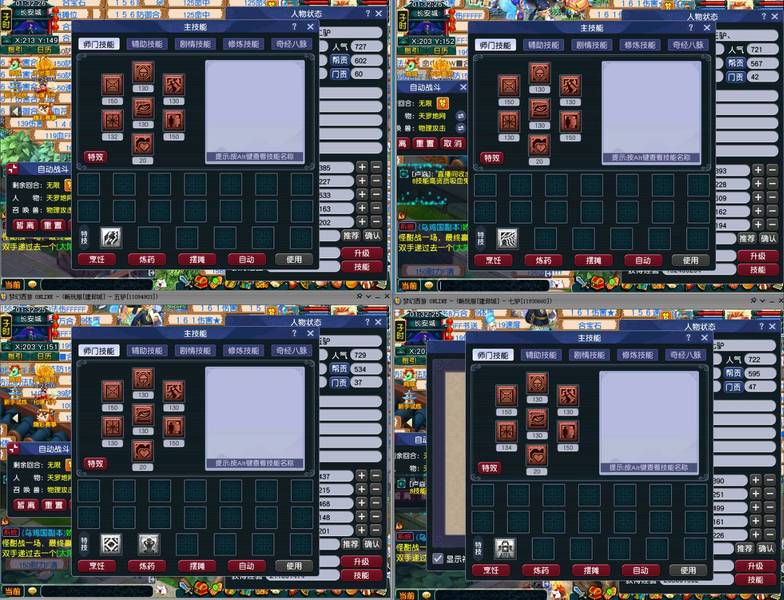Click 使用 button in top-left window
Viewport: 784px width, 600px height.
294,260
